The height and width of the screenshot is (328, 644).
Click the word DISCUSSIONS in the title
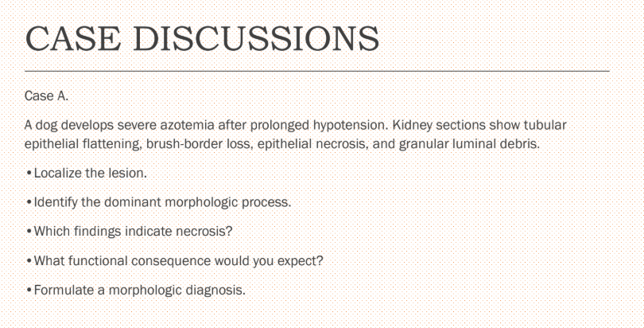(x=256, y=38)
